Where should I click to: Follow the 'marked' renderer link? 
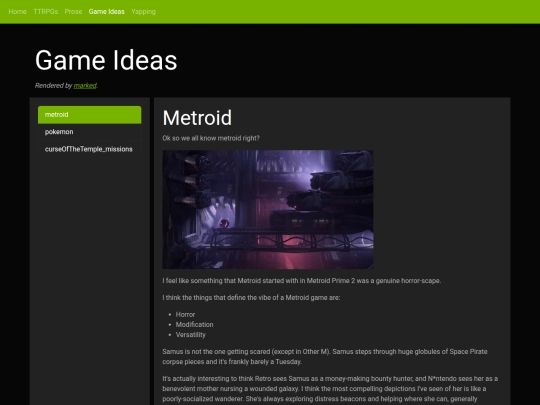point(85,85)
